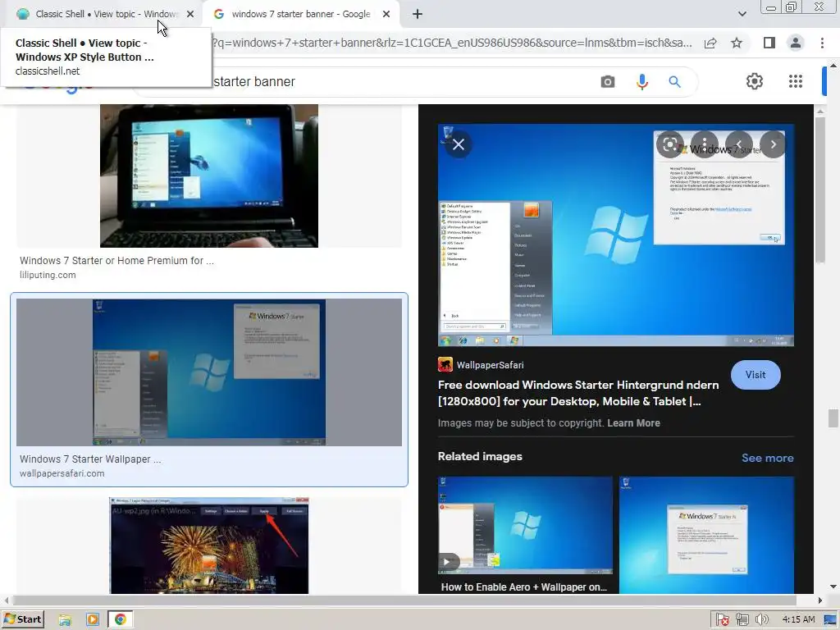
Task: Open the Chrome profile avatar
Action: [796, 43]
